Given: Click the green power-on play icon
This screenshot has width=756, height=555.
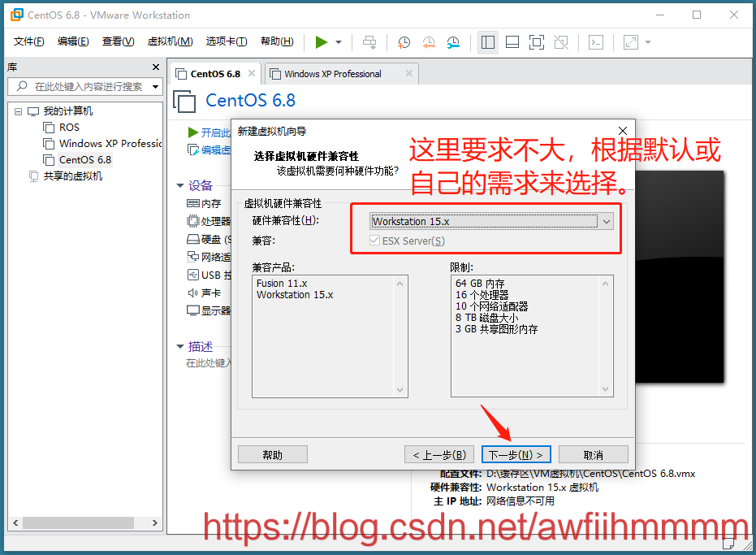Looking at the screenshot, I should (x=321, y=42).
